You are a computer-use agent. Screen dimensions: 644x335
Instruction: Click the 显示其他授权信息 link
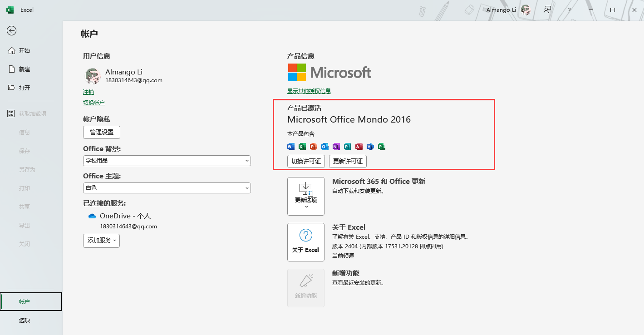[309, 91]
